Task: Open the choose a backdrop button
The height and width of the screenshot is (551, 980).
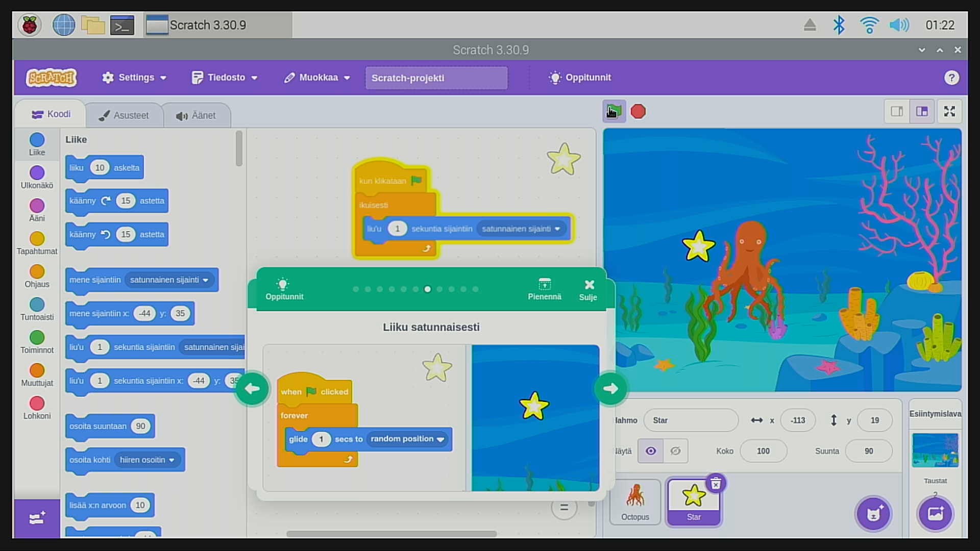Action: 935,513
